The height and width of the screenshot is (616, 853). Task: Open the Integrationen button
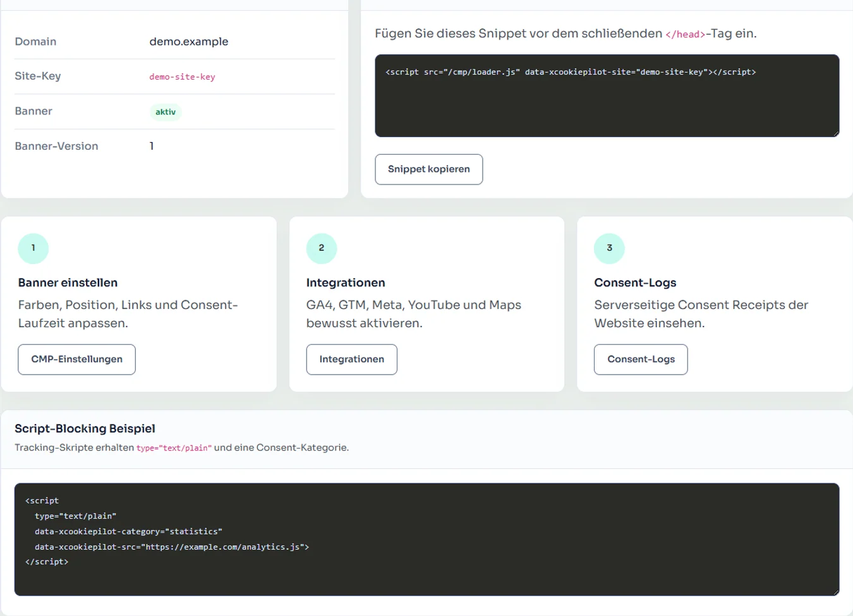pos(351,359)
